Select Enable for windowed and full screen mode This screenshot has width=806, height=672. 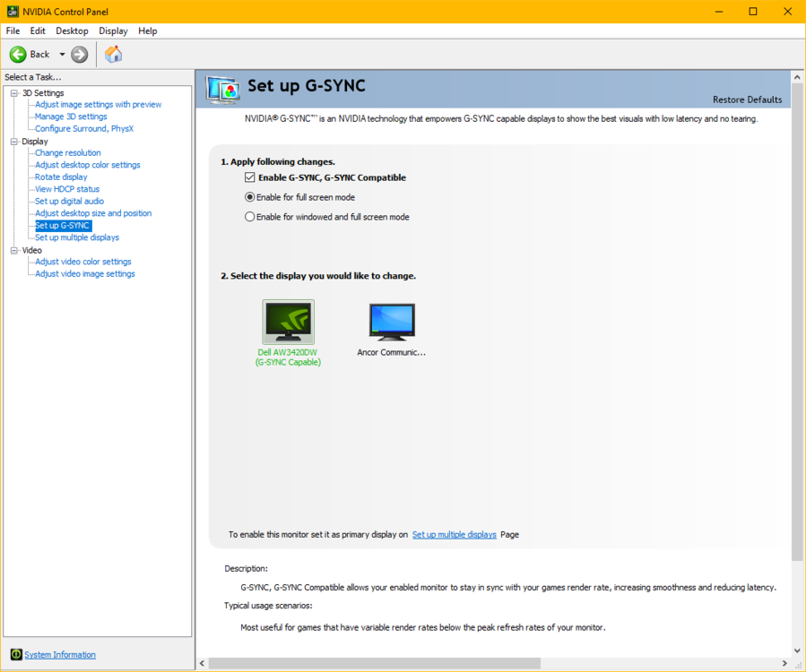(x=250, y=217)
